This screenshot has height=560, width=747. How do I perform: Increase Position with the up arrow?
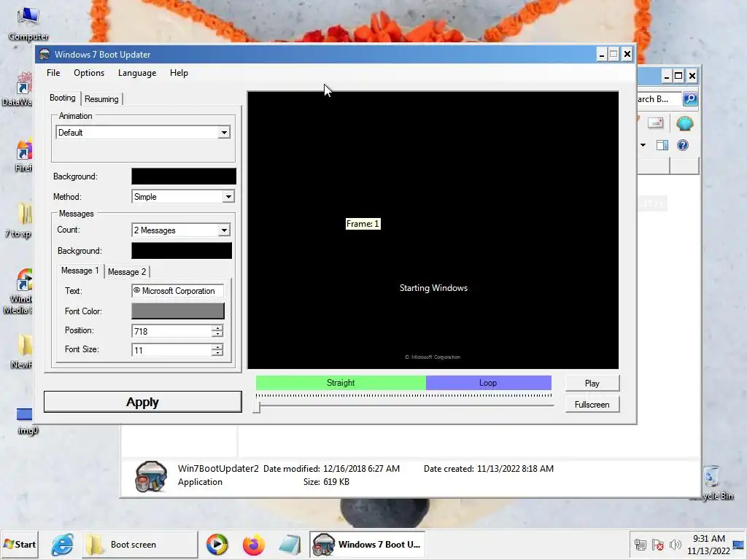217,328
